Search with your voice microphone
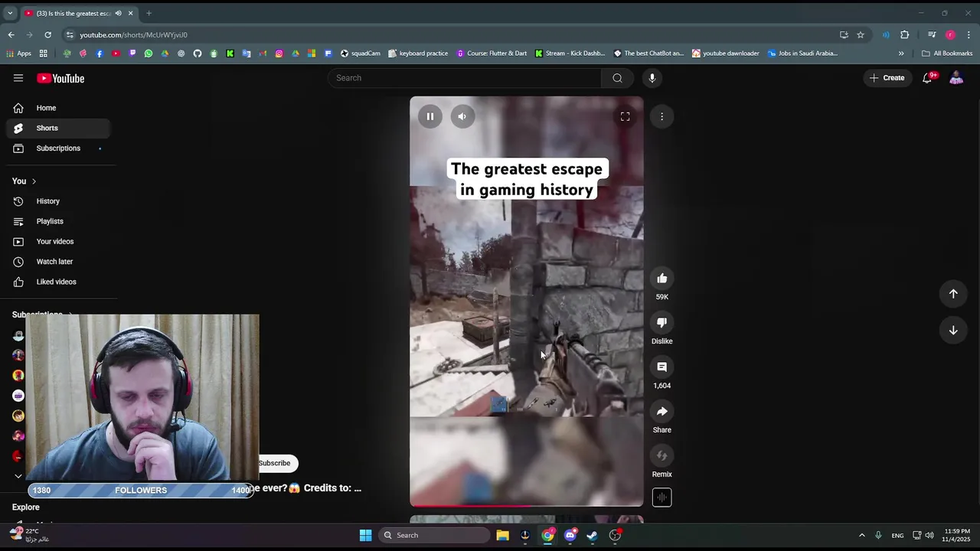 tap(652, 78)
